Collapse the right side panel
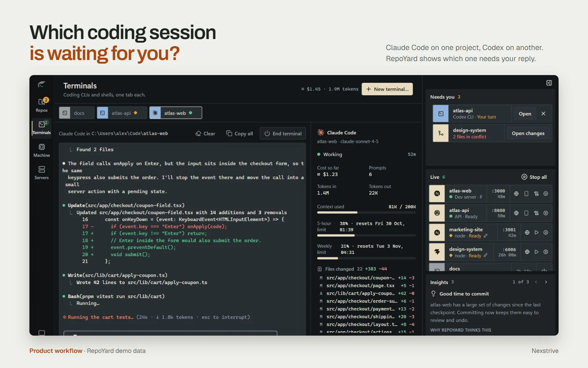Viewport: 588px width, 368px height. (x=549, y=83)
